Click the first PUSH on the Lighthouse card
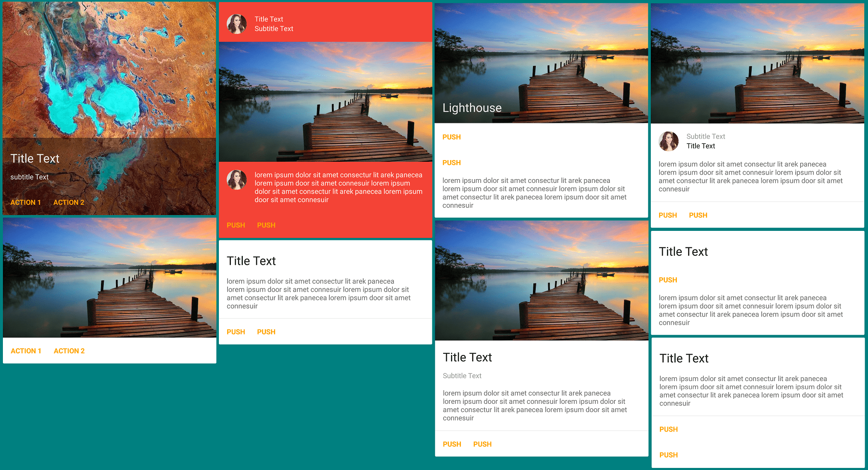The image size is (868, 470). [x=452, y=137]
